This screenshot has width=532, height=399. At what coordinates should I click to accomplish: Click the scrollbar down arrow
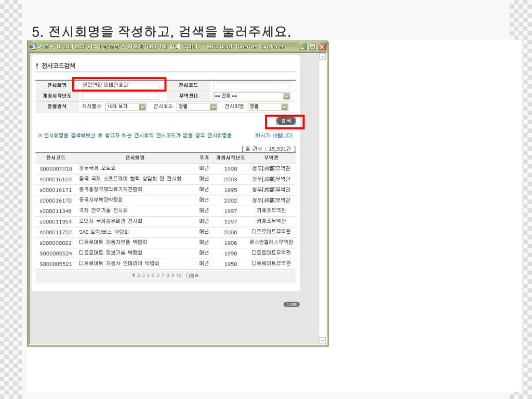(x=323, y=340)
